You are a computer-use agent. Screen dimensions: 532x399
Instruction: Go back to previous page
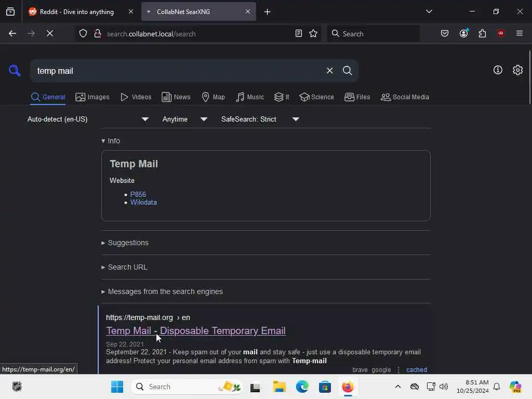click(x=12, y=33)
